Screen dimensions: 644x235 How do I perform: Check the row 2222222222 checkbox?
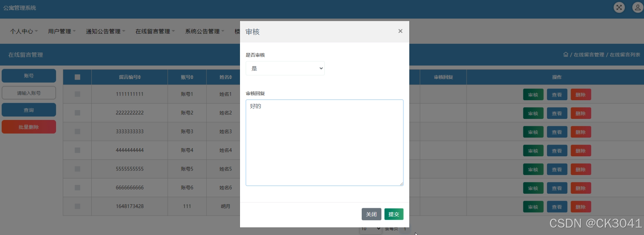pyautogui.click(x=77, y=113)
